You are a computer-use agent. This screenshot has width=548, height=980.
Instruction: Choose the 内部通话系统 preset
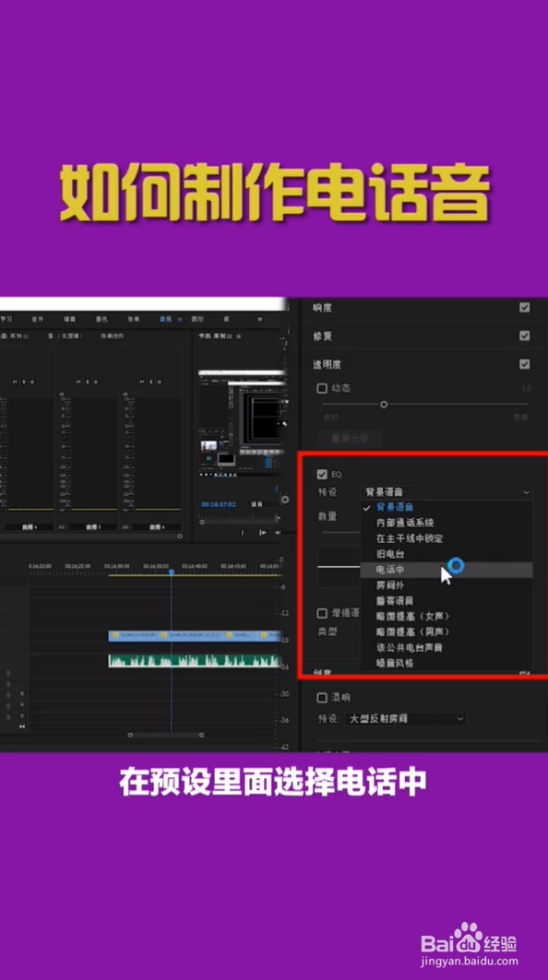(x=446, y=523)
